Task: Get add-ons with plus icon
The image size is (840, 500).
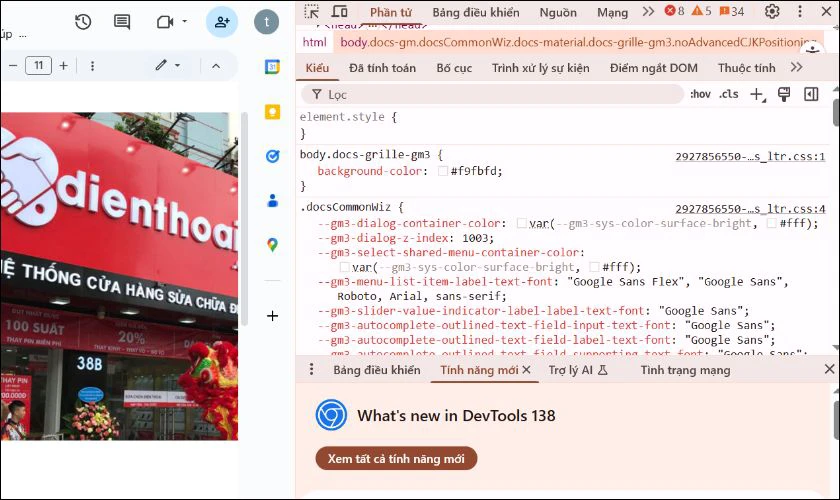Action: coord(272,316)
